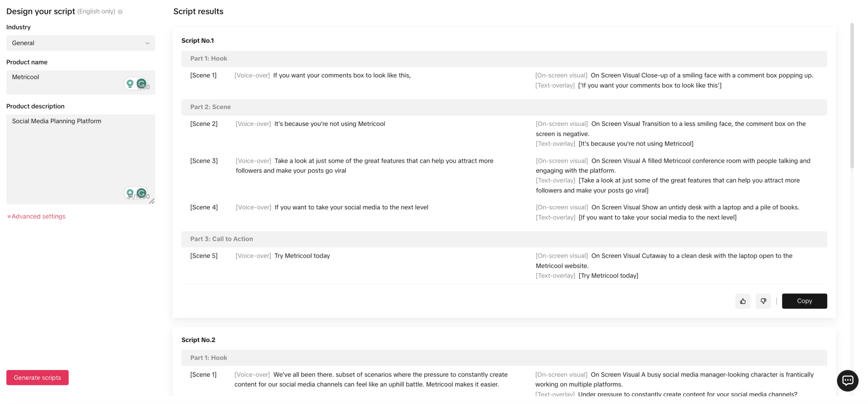Image resolution: width=868 pixels, height=404 pixels.
Task: Open the Industry dropdown showing General
Action: pos(81,43)
